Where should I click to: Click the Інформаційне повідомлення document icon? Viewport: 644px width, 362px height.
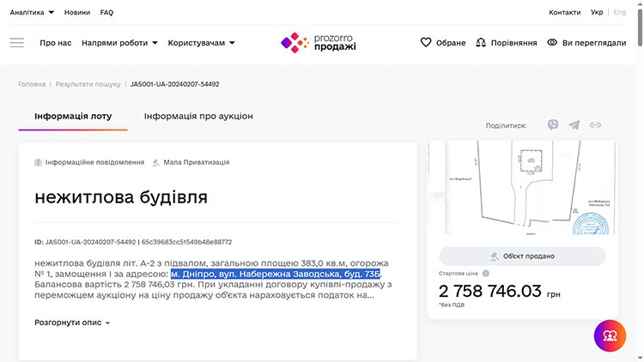(38, 162)
